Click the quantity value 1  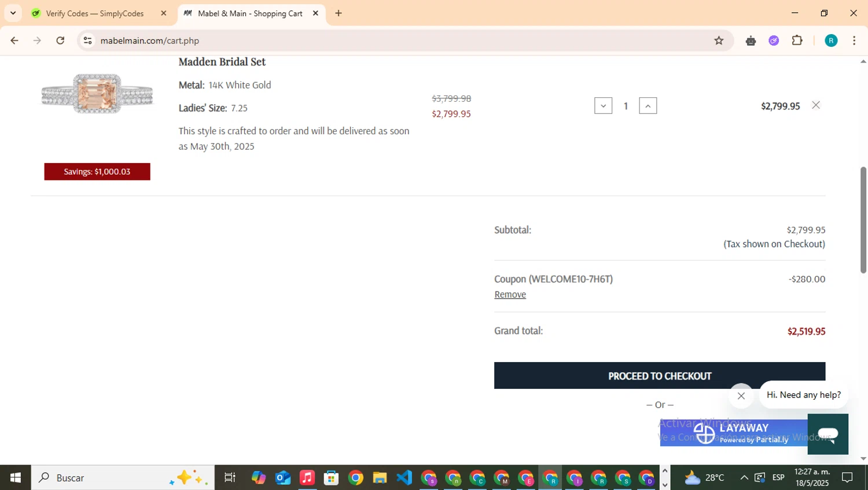626,106
